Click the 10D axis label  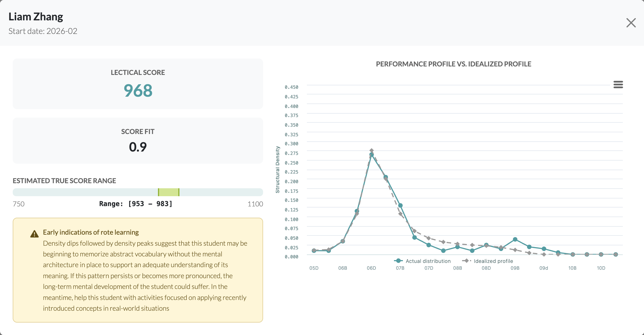[601, 268]
